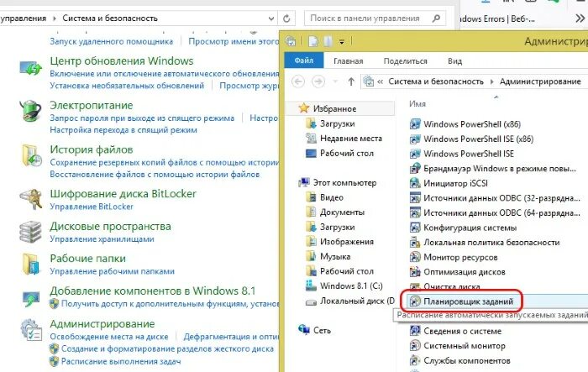Select Сеть in navigation pane
Image resolution: width=588 pixels, height=372 pixels.
[322, 330]
